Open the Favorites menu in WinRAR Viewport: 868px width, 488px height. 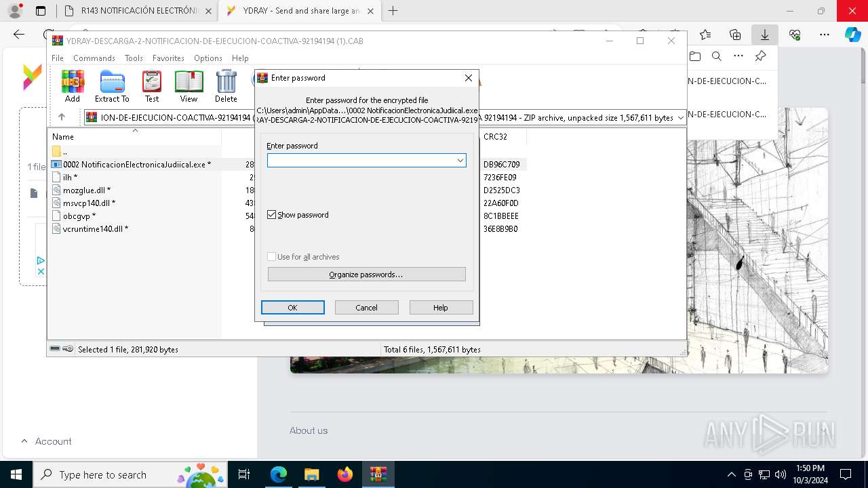coord(168,58)
